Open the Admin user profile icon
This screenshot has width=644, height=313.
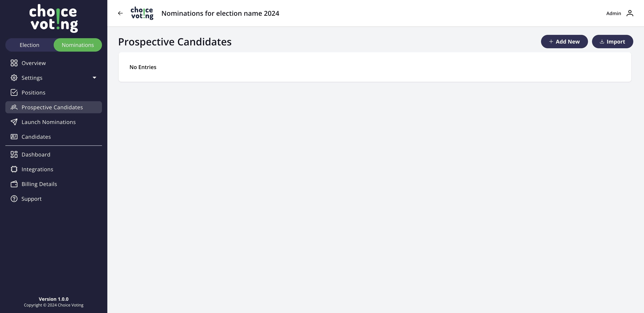[630, 13]
